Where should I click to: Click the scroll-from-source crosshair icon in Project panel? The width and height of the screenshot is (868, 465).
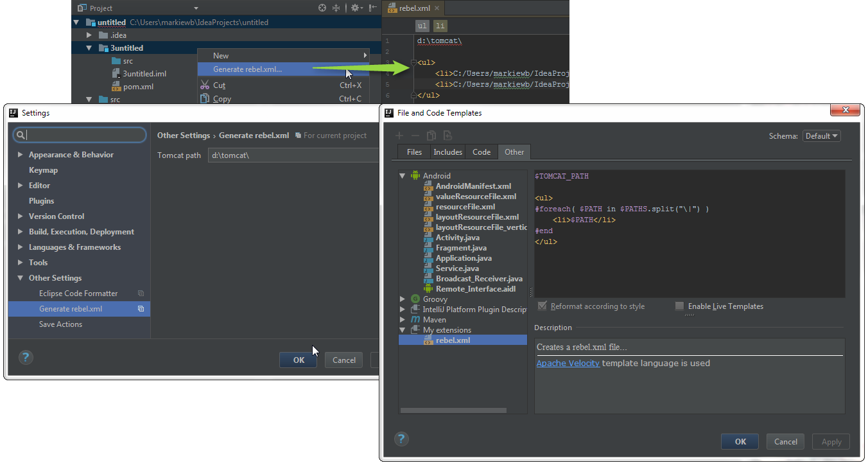pos(322,8)
